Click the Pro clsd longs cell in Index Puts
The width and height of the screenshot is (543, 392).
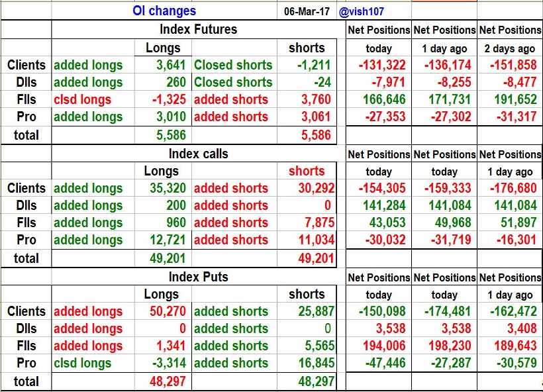pyautogui.click(x=83, y=363)
